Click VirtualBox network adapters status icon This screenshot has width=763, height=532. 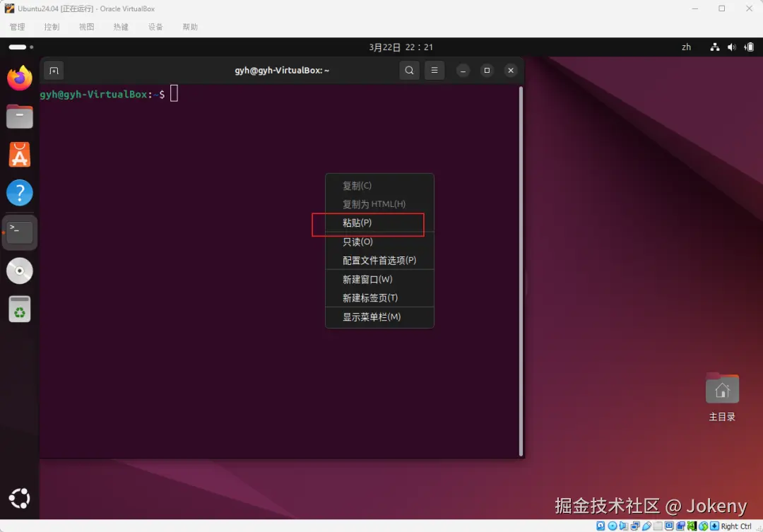point(635,526)
